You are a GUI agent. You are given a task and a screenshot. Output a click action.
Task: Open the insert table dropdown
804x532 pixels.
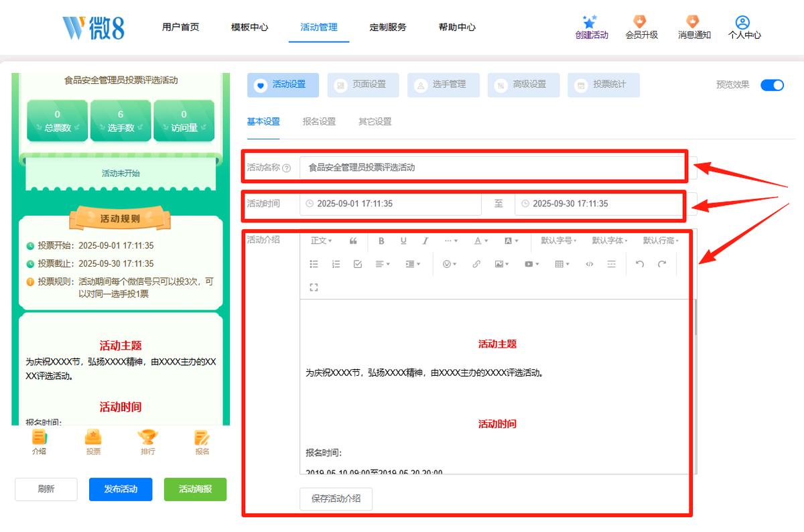click(x=562, y=264)
